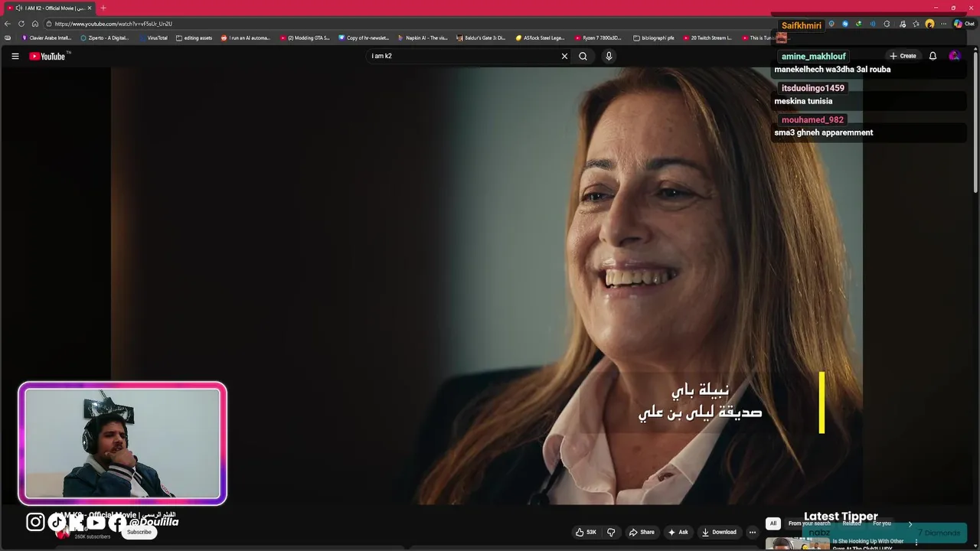Subscribe to the channel with 260K subscribers

point(139,532)
